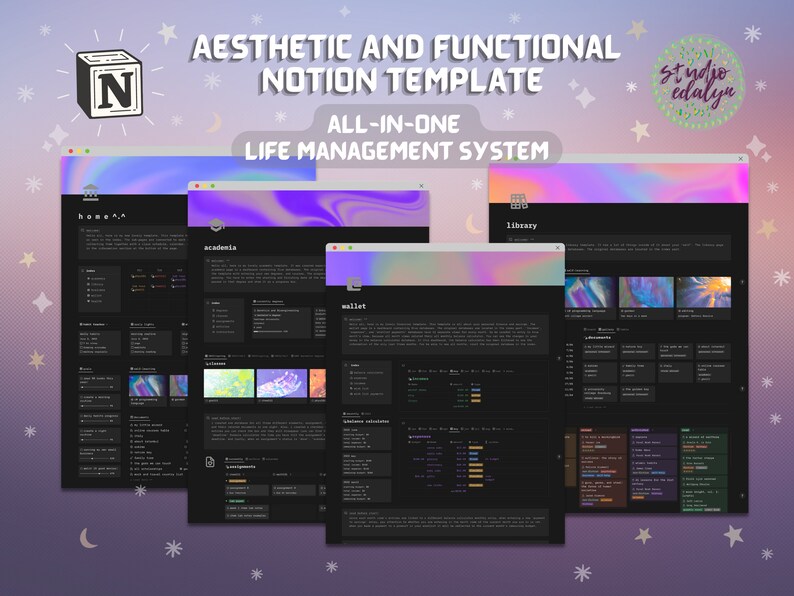Screen dimensions: 794x596
Task: Open the 'assignments' database heading in academia
Action: click(x=241, y=466)
